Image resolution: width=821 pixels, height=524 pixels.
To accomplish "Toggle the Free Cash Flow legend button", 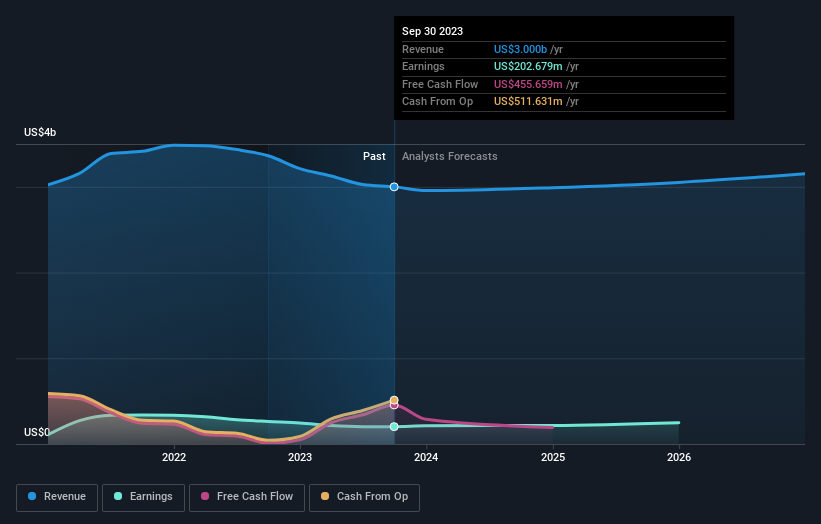I will point(247,497).
